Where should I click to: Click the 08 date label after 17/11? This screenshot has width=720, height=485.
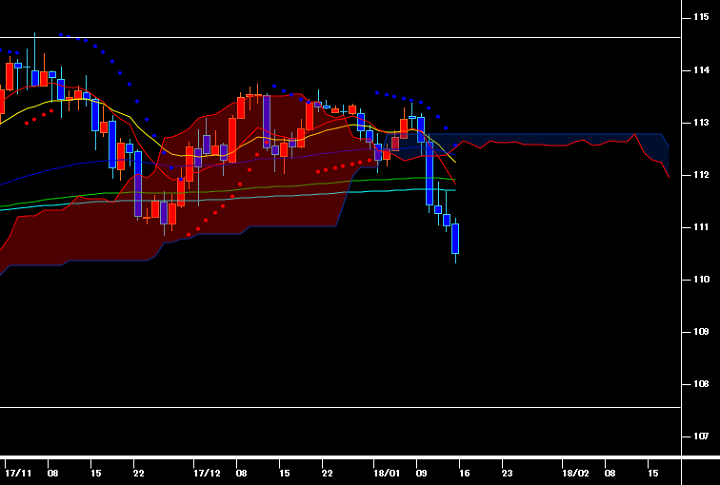[53, 473]
